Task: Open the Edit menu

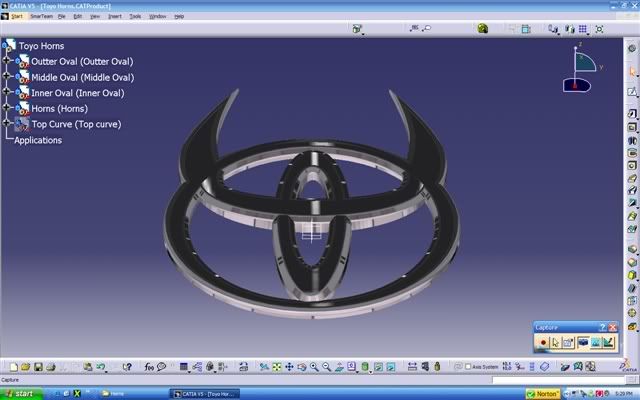Action: [x=78, y=16]
